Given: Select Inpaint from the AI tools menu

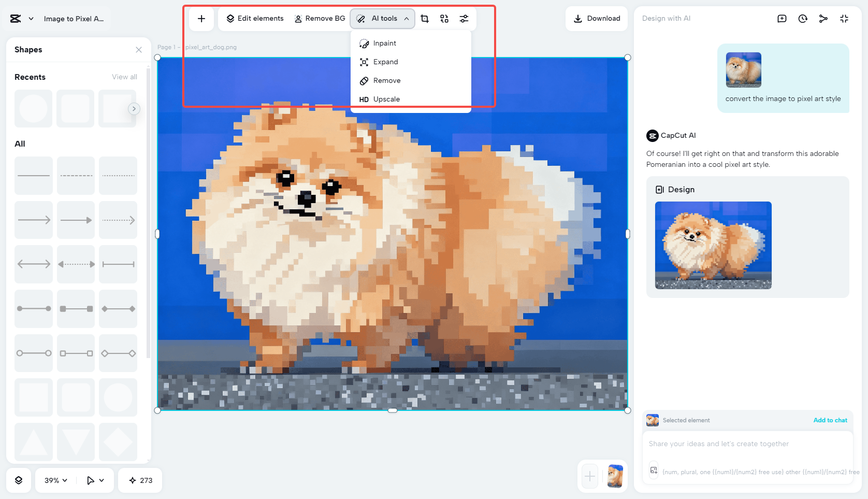Looking at the screenshot, I should 383,43.
